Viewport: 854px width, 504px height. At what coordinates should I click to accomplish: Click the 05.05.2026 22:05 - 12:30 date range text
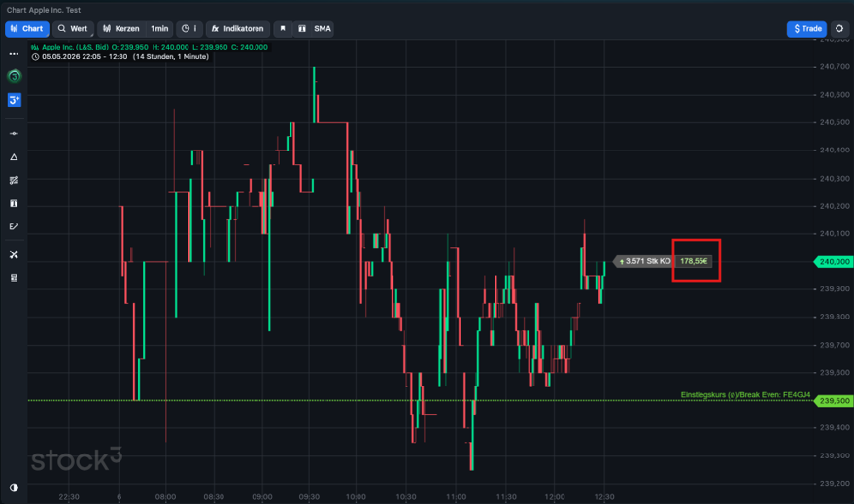click(85, 56)
